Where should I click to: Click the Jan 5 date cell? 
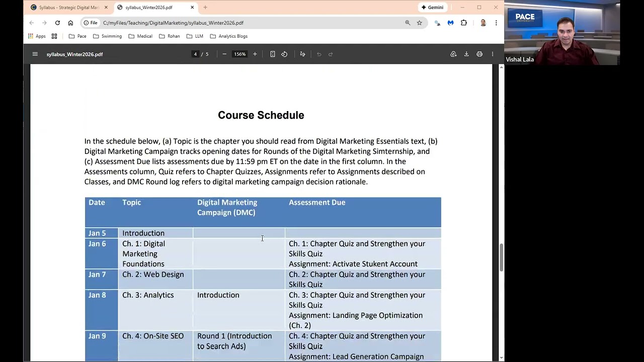pos(101,233)
